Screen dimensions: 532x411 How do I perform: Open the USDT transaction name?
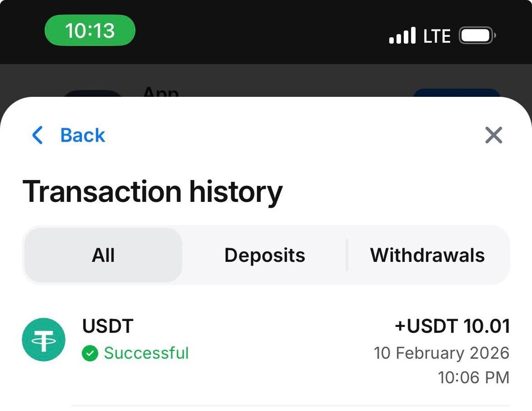click(107, 326)
